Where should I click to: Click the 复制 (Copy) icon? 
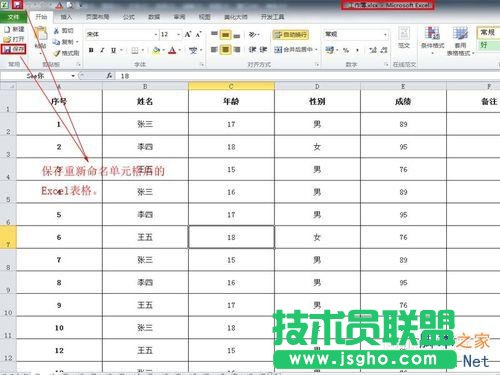tap(57, 42)
